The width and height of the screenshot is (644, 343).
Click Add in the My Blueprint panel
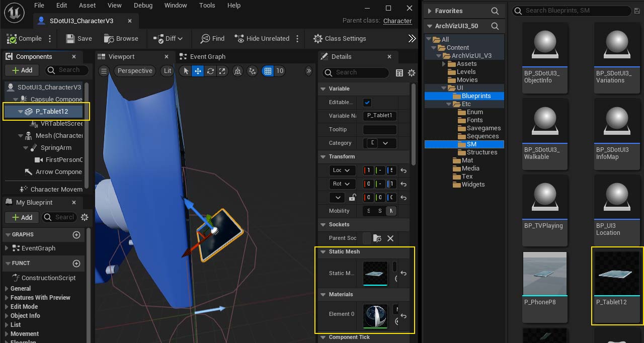[22, 217]
